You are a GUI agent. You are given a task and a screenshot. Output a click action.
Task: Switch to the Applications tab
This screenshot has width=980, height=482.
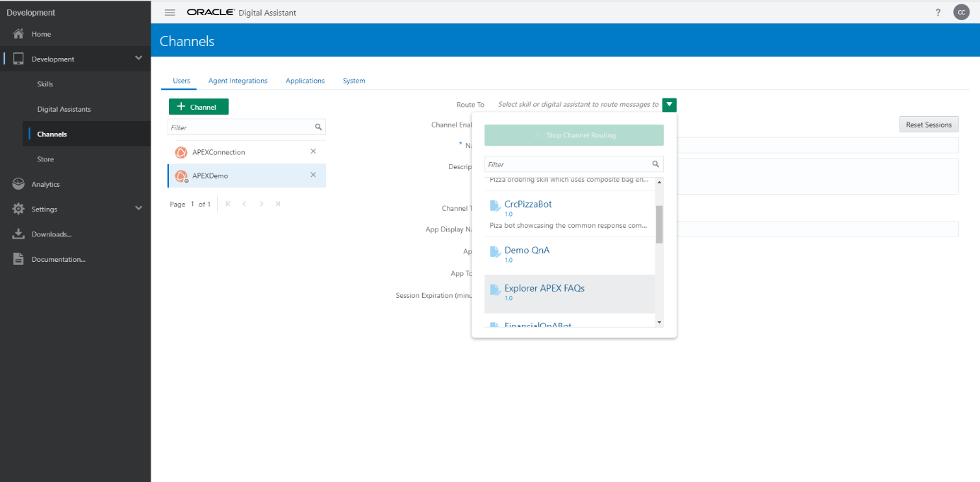coord(305,81)
